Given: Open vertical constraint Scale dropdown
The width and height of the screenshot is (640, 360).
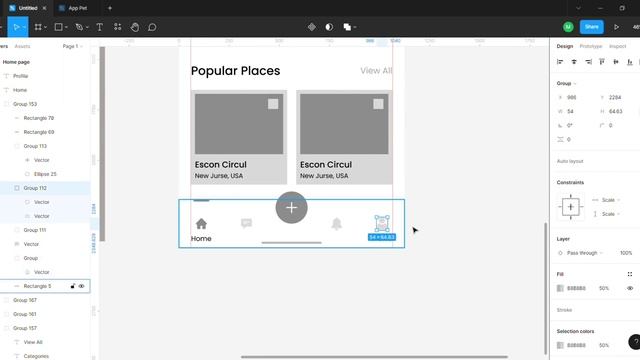Looking at the screenshot, I should (x=611, y=214).
